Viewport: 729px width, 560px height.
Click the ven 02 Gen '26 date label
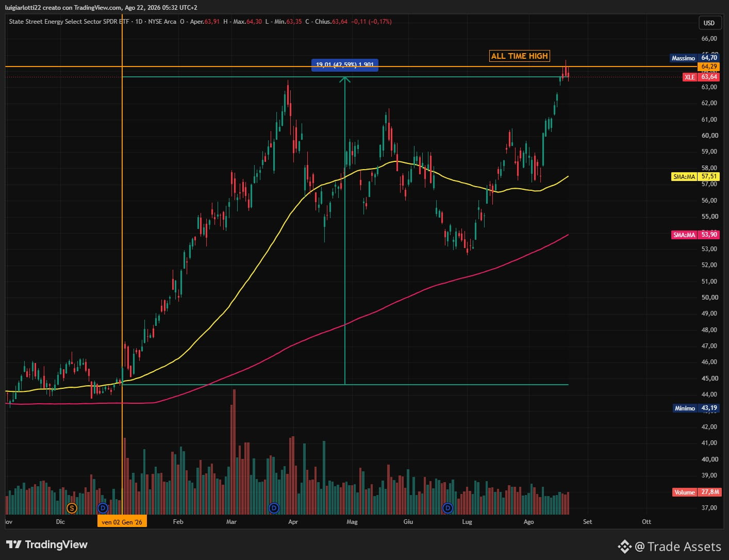[122, 522]
